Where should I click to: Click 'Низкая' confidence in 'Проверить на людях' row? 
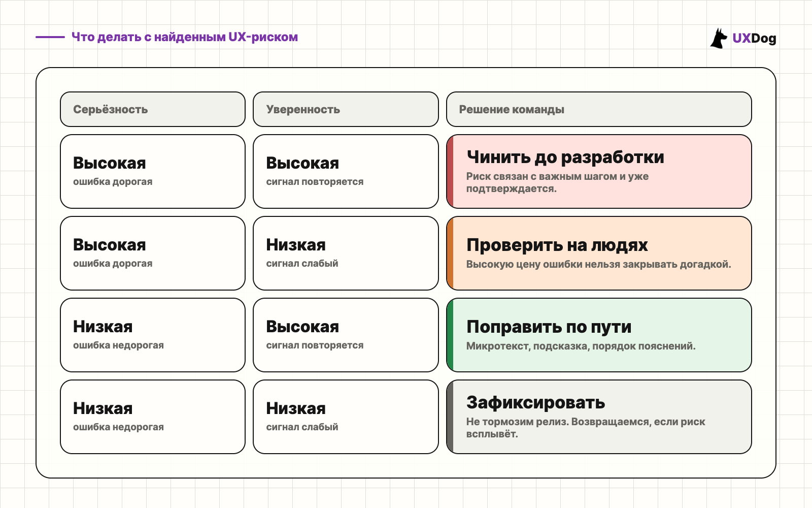point(296,245)
